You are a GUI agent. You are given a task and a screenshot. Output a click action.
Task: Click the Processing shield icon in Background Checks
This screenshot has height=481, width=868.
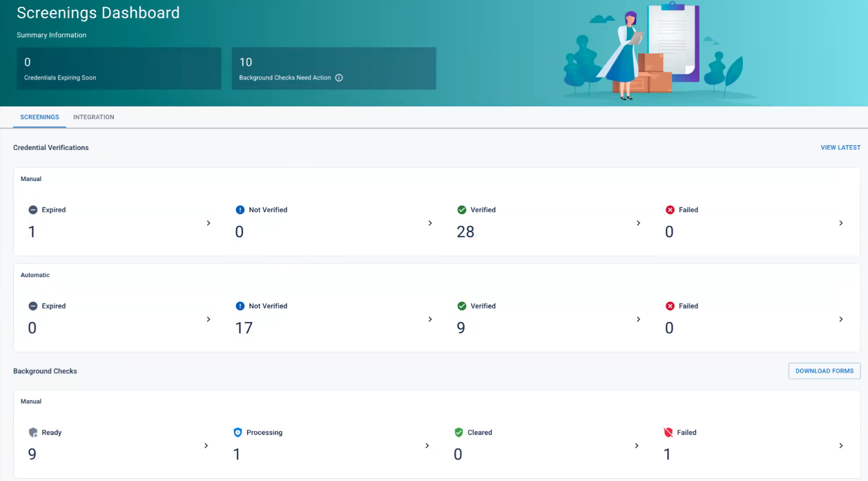click(x=238, y=432)
